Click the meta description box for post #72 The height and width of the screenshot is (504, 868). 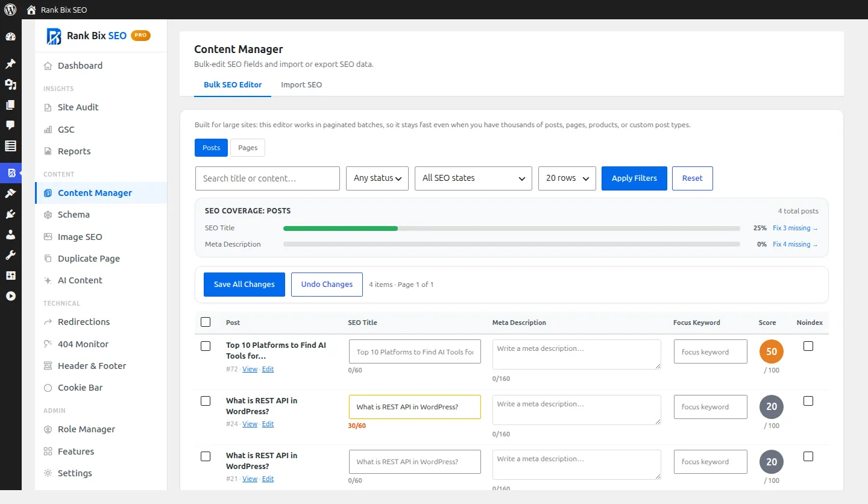point(577,354)
